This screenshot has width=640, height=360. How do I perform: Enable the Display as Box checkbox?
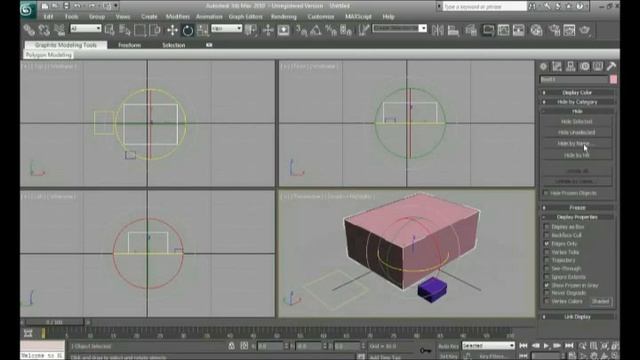click(x=547, y=227)
